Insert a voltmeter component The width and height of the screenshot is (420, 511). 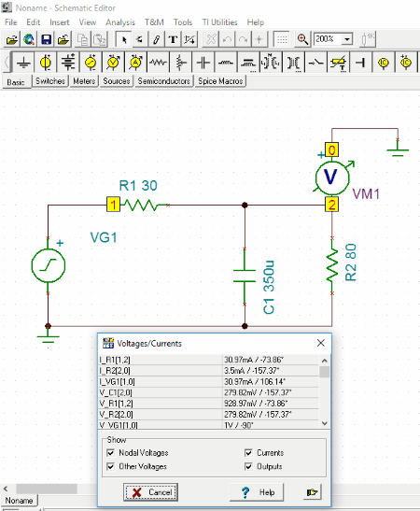click(113, 62)
